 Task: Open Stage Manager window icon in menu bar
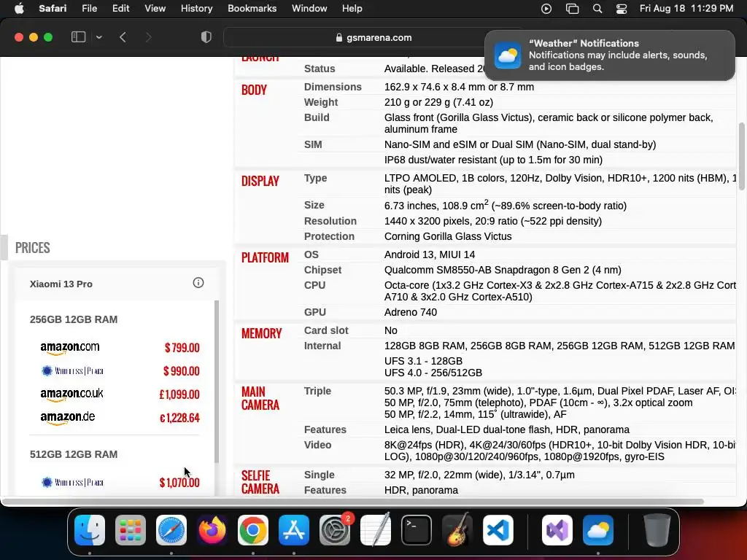[x=572, y=9]
